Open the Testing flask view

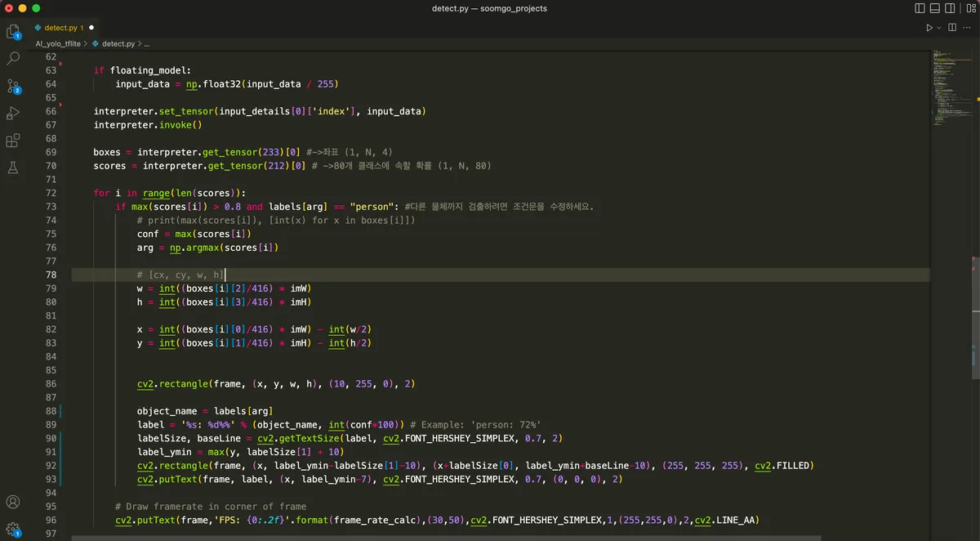[x=13, y=168]
